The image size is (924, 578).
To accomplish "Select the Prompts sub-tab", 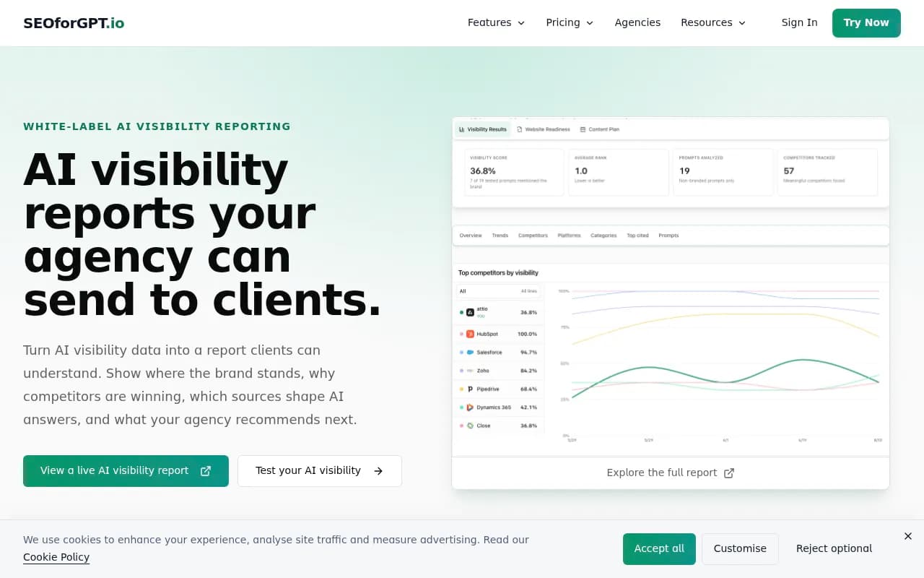I will (x=668, y=236).
